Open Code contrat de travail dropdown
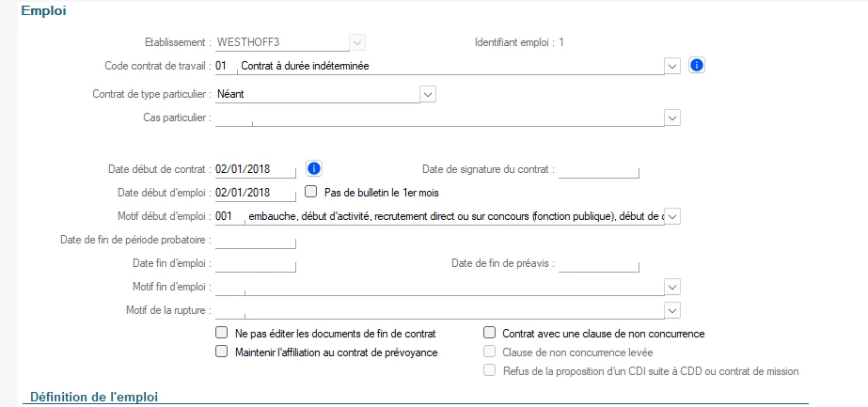This screenshot has height=407, width=868. [x=671, y=66]
